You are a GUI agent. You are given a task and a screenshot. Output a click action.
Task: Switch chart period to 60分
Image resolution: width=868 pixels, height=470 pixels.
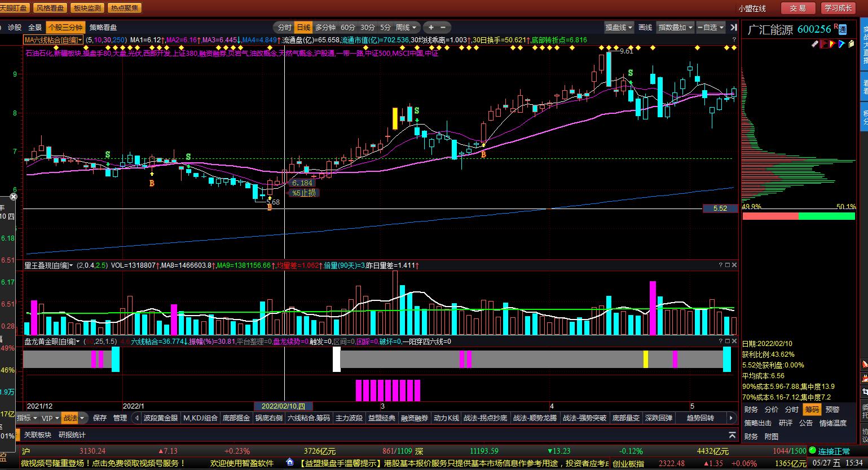click(348, 27)
